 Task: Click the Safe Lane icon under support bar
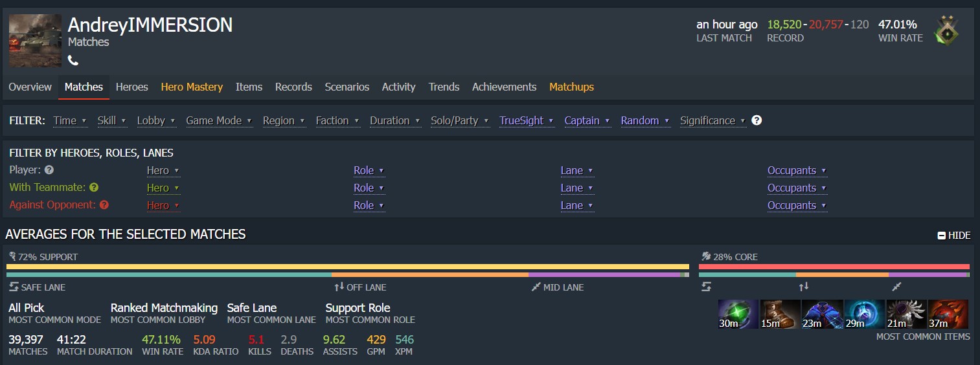[x=14, y=287]
